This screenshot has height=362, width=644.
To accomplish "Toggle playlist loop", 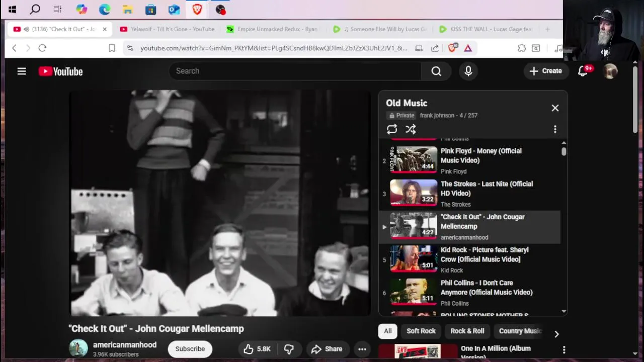I will point(392,129).
